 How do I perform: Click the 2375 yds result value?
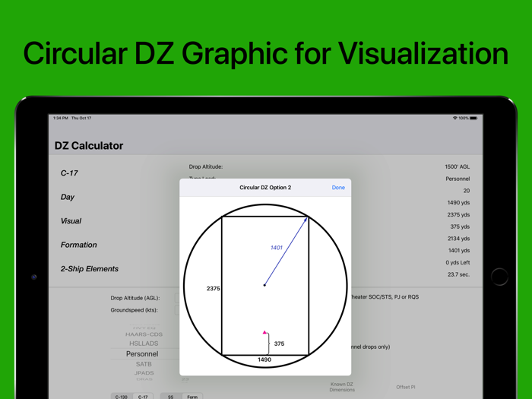click(458, 214)
